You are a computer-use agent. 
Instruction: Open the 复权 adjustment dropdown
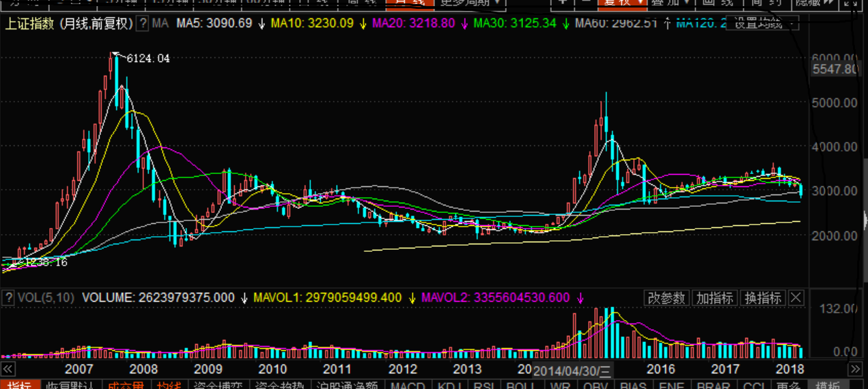coord(621,2)
